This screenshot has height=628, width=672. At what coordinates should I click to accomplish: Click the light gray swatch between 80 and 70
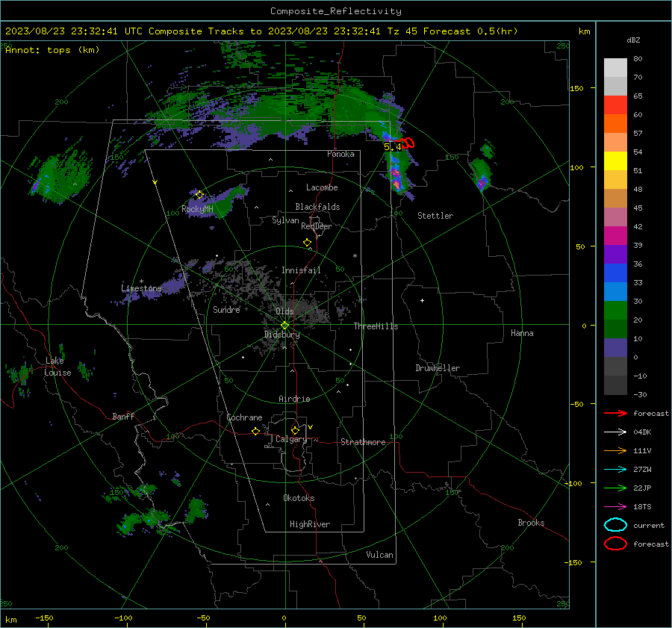click(x=615, y=68)
